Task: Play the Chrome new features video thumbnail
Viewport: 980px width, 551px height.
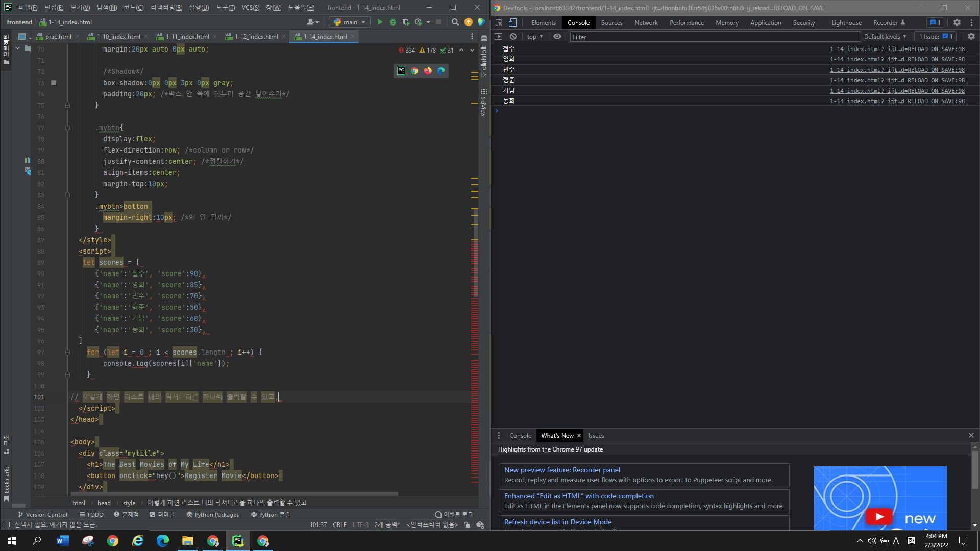Action: [x=879, y=516]
